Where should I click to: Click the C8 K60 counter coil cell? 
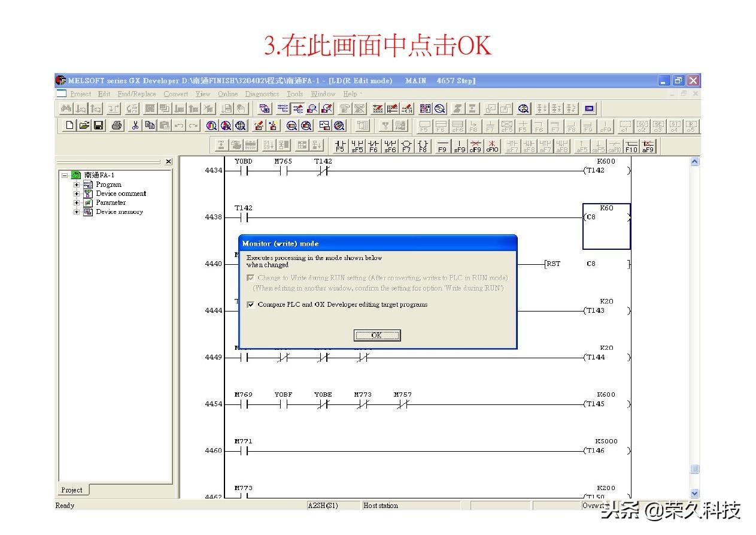coord(606,226)
